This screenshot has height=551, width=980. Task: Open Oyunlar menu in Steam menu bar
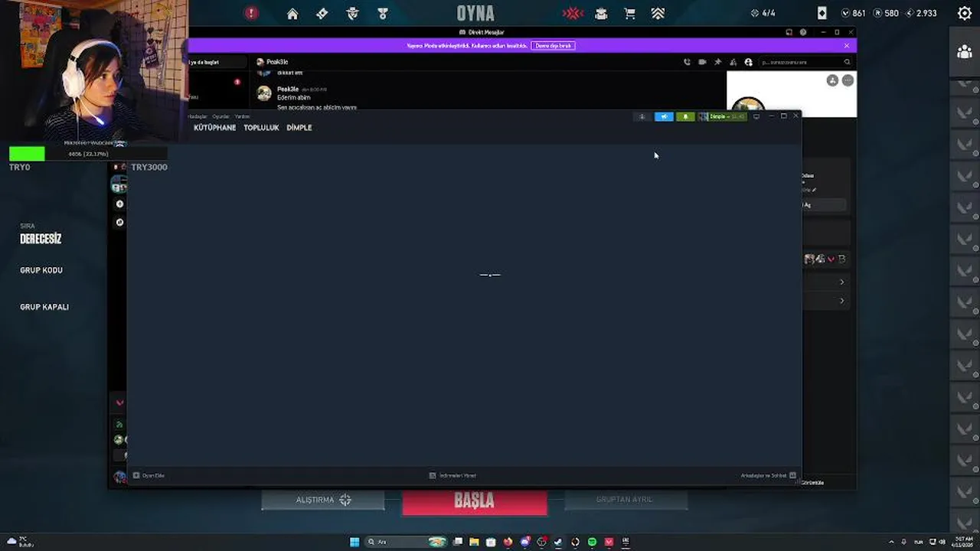[220, 116]
